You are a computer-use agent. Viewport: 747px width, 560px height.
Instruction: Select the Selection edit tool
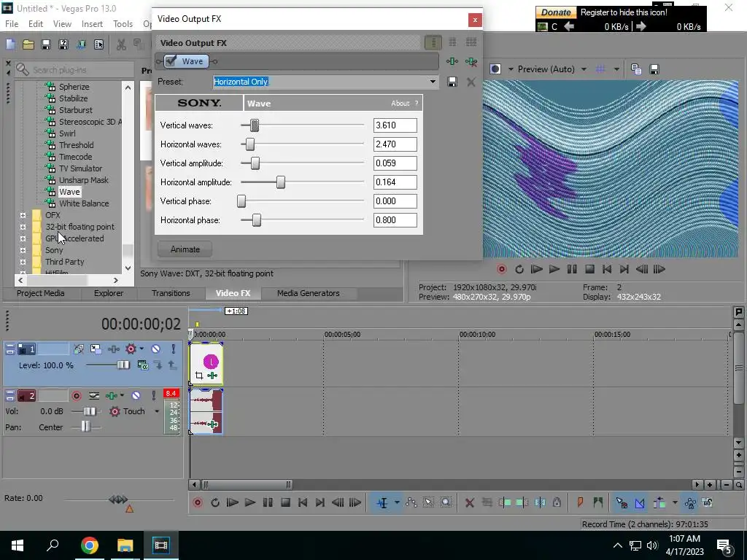(x=428, y=502)
